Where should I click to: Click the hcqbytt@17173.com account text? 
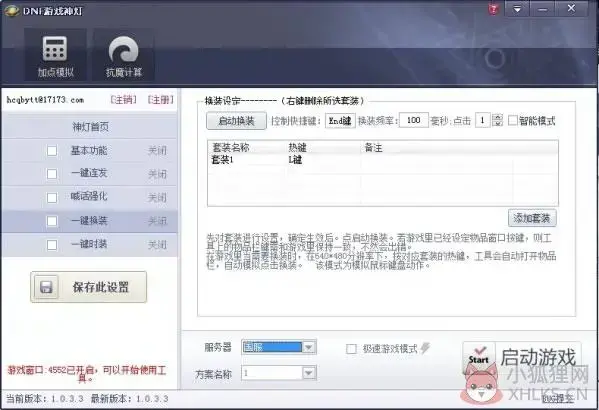[x=45, y=100]
